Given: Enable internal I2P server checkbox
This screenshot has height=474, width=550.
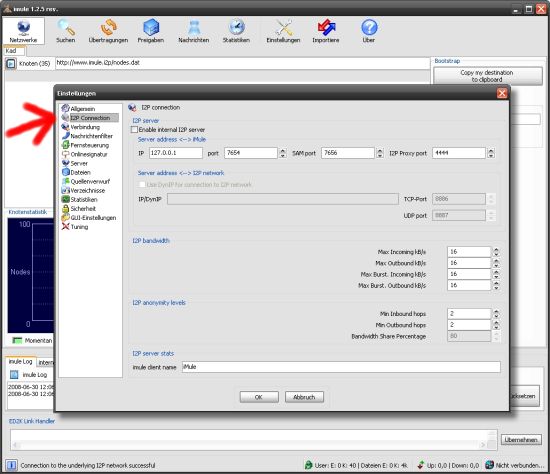Looking at the screenshot, I should 134,129.
